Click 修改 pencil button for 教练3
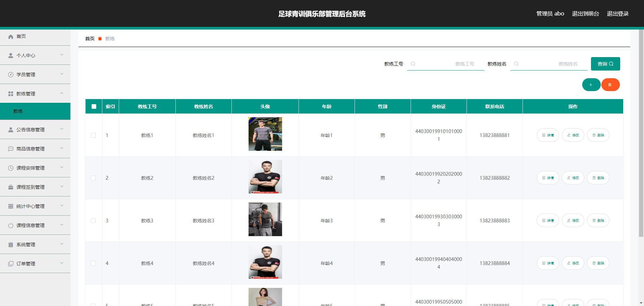Viewport: 644px width, 306px height. pyautogui.click(x=573, y=220)
